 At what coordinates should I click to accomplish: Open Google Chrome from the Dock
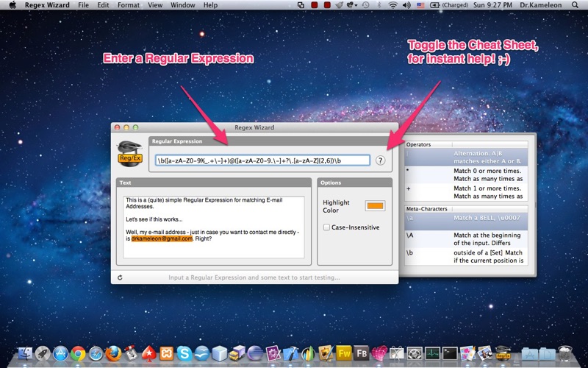78,353
